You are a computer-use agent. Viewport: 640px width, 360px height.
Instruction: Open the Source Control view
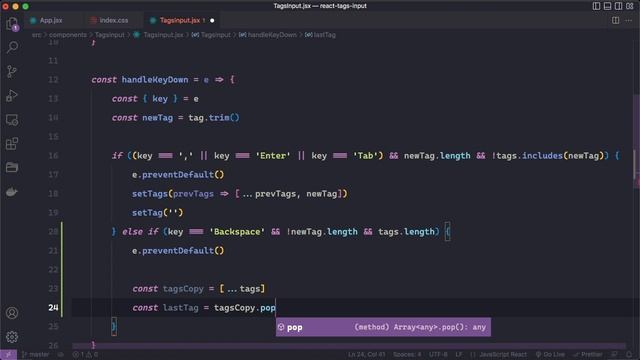pos(12,71)
